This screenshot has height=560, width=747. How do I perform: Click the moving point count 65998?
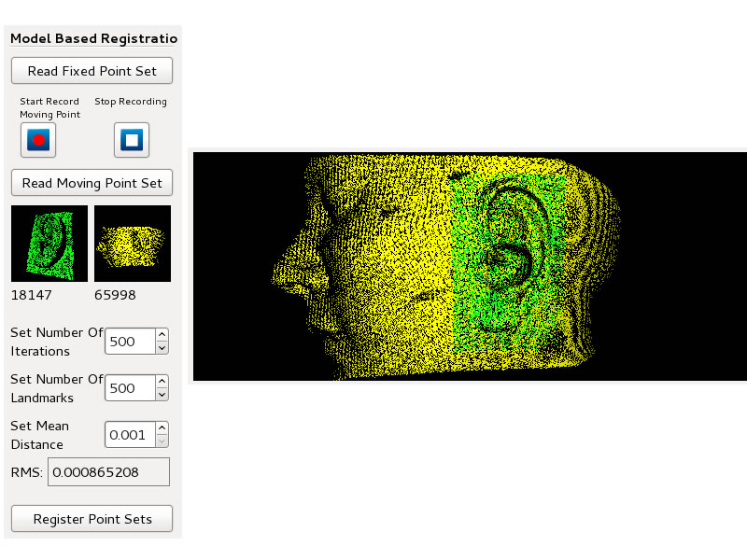pyautogui.click(x=115, y=295)
